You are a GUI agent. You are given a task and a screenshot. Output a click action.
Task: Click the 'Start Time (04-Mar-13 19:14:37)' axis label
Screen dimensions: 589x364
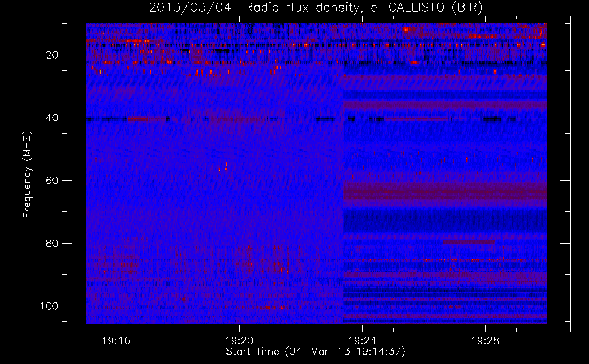(x=316, y=352)
